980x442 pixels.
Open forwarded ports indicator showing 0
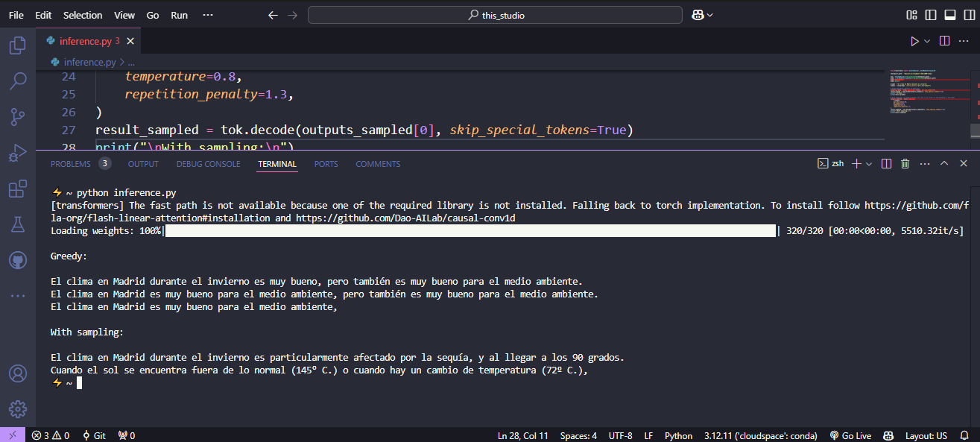point(127,435)
